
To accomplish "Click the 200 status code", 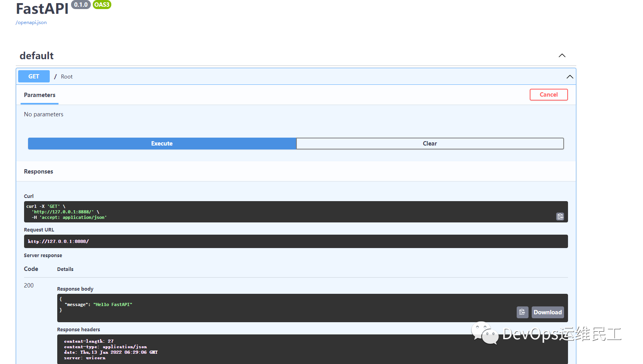I will 29,285.
